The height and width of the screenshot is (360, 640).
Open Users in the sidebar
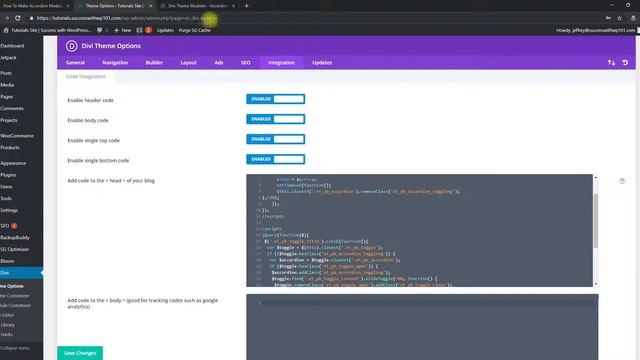click(6, 187)
